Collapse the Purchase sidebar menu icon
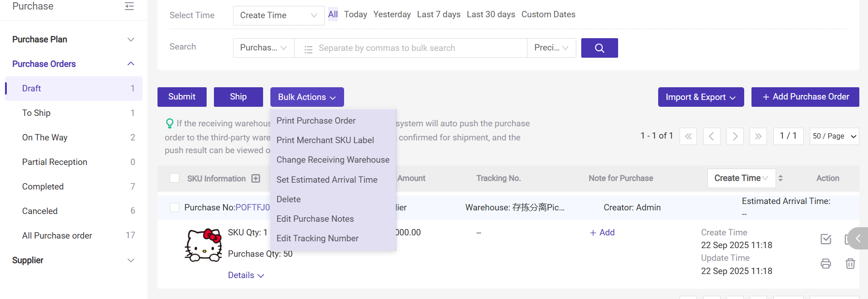868x299 pixels. (129, 6)
